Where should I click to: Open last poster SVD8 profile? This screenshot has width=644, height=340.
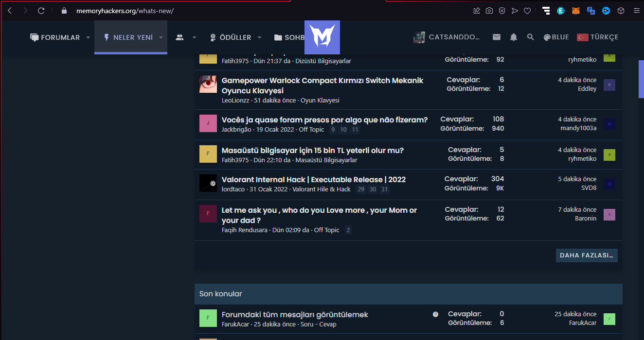coord(589,187)
